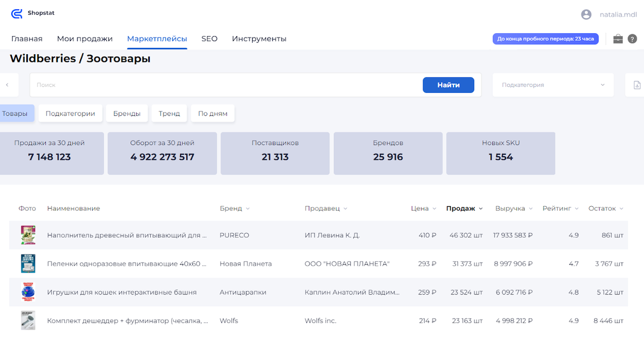Click Новых SKU stat card

[x=501, y=153]
